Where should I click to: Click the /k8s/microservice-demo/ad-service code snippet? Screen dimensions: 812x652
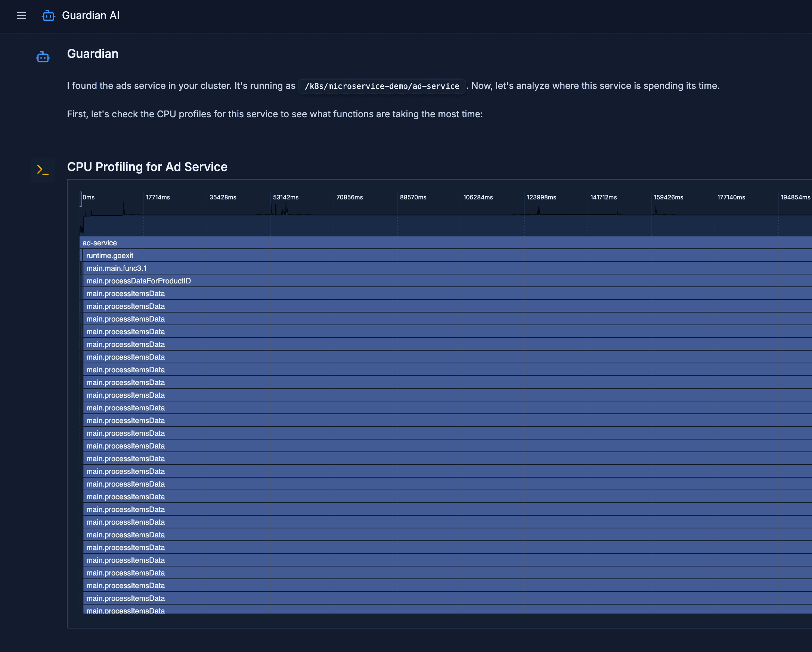[x=382, y=86]
